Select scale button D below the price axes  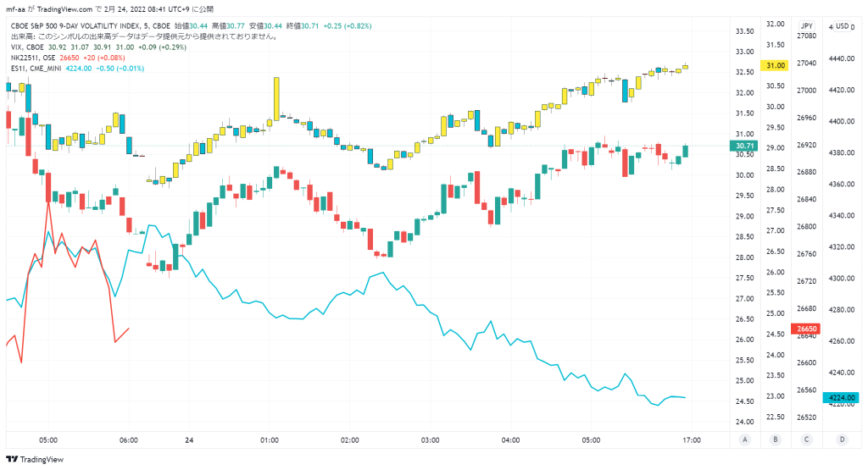pyautogui.click(x=842, y=440)
